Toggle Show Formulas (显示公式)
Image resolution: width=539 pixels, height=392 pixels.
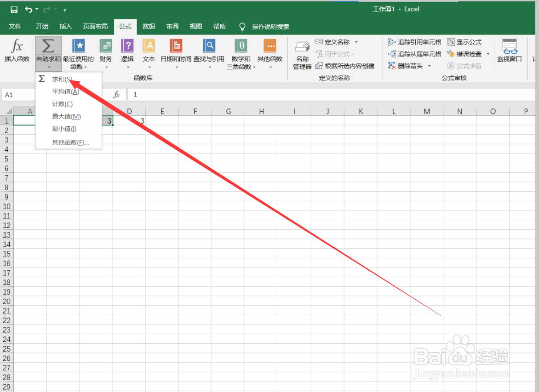tap(464, 42)
